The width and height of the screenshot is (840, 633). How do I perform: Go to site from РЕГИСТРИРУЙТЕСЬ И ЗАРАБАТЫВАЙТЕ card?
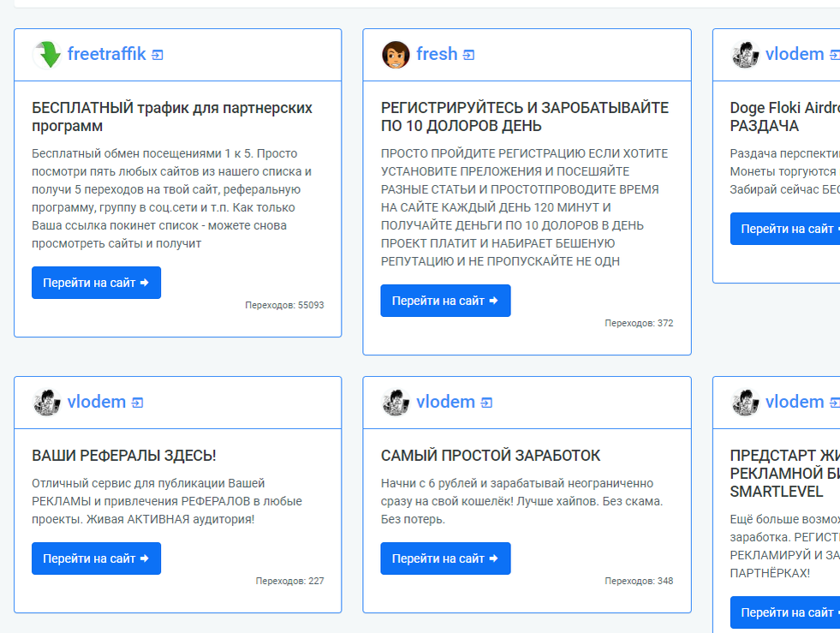pos(446,301)
